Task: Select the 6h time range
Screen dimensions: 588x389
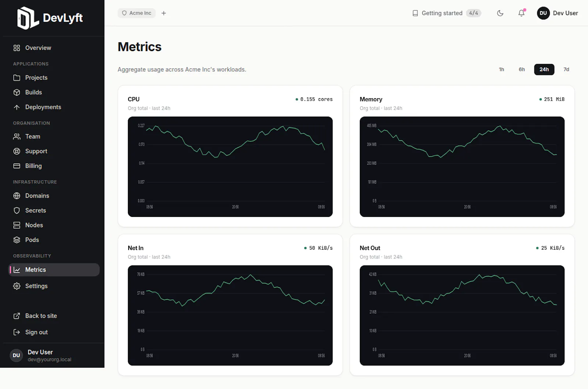Action: click(522, 69)
